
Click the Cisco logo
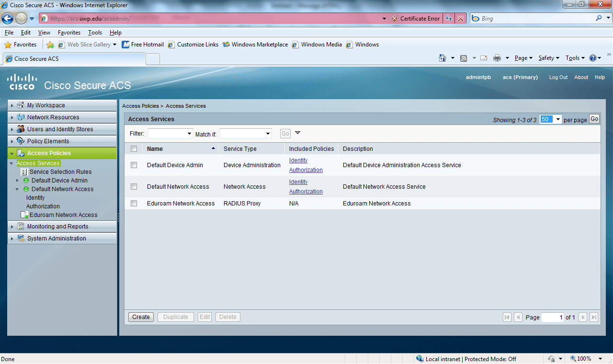[22, 82]
